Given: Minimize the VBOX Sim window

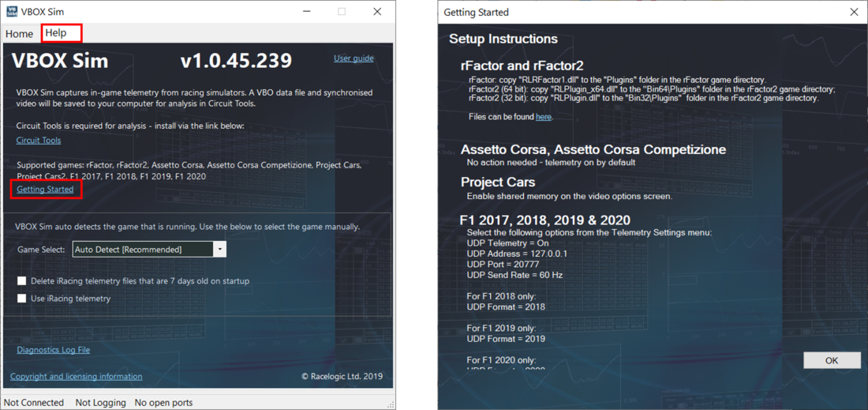Looking at the screenshot, I should (x=307, y=11).
